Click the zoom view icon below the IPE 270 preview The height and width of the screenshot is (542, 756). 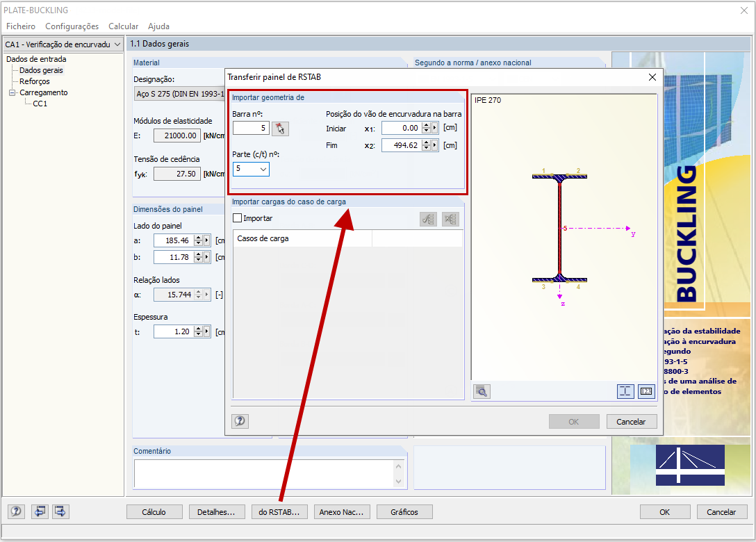(482, 391)
